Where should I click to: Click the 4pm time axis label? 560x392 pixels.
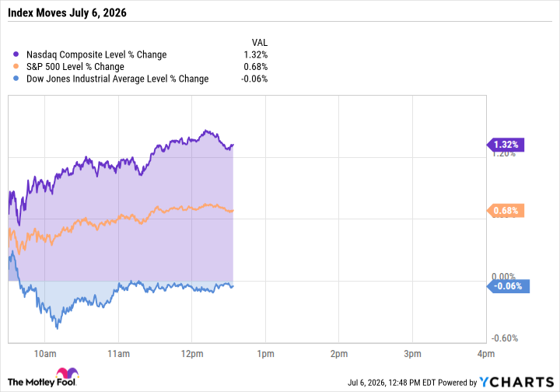[x=486, y=354]
